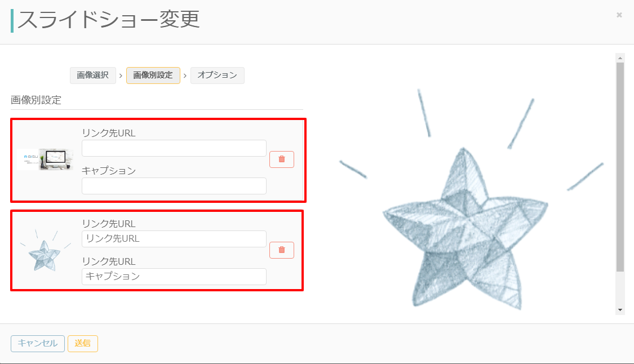The width and height of the screenshot is (634, 364).
Task: Select the 画像別設定 step
Action: tap(153, 76)
